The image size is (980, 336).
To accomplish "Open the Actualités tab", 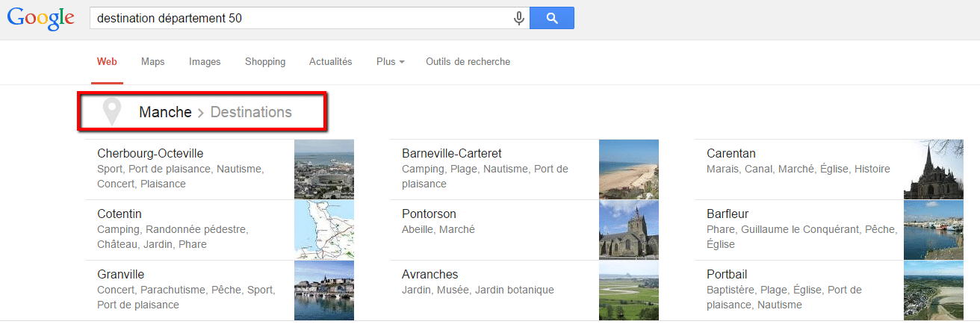I will pos(331,62).
